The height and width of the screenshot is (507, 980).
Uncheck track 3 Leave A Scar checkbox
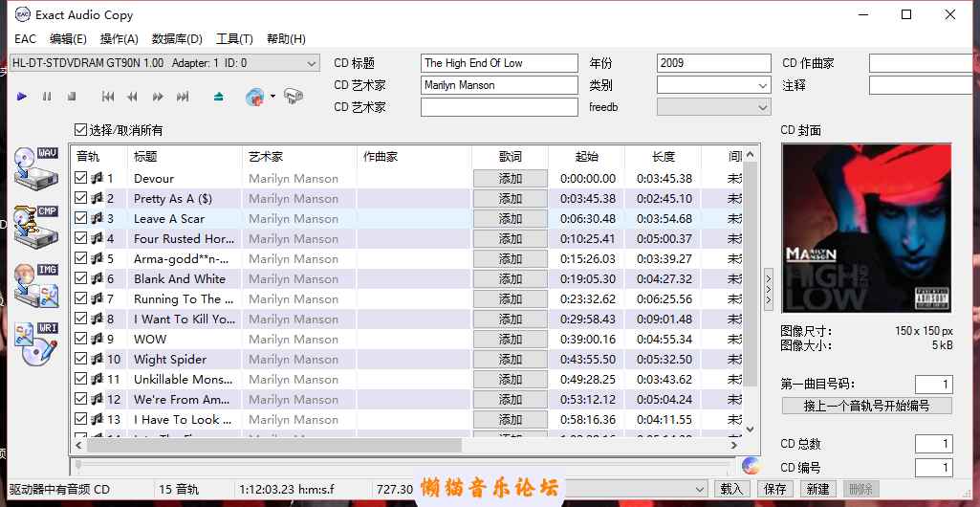80,218
